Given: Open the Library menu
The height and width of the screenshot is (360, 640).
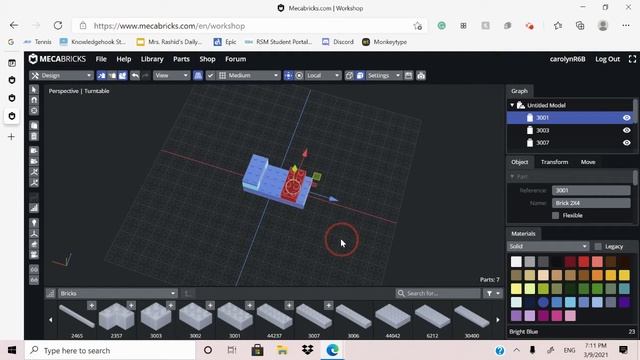Looking at the screenshot, I should point(152,59).
